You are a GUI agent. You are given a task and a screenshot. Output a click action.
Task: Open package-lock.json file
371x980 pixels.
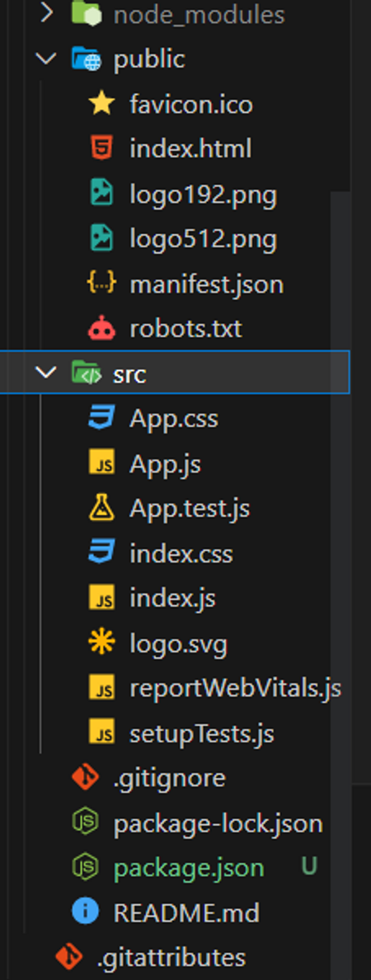click(x=218, y=824)
